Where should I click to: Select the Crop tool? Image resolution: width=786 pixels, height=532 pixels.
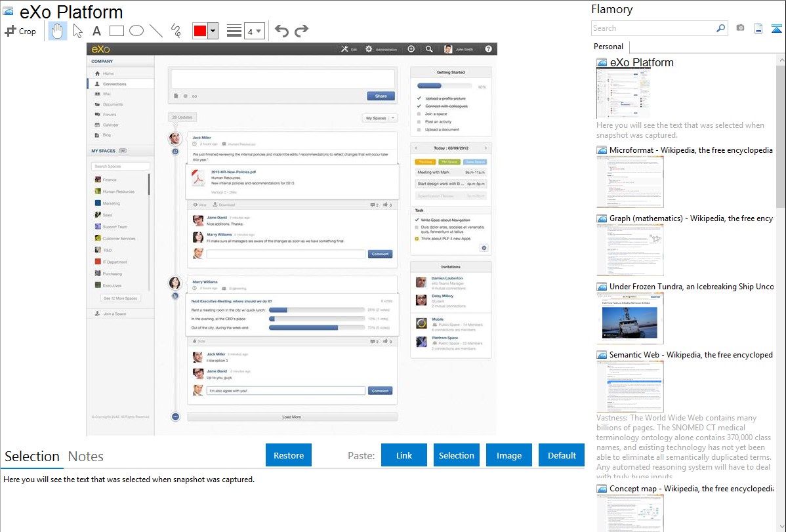pyautogui.click(x=20, y=31)
